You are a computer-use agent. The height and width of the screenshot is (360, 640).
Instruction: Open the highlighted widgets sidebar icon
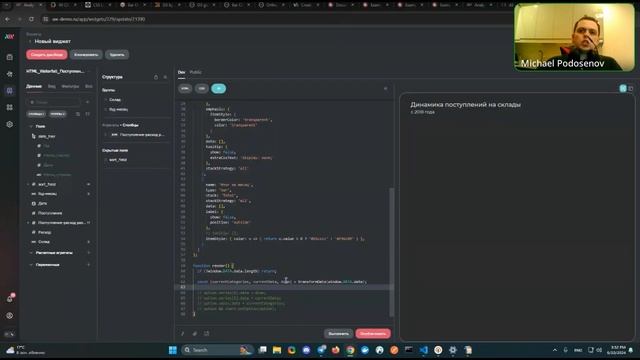[x=9, y=91]
